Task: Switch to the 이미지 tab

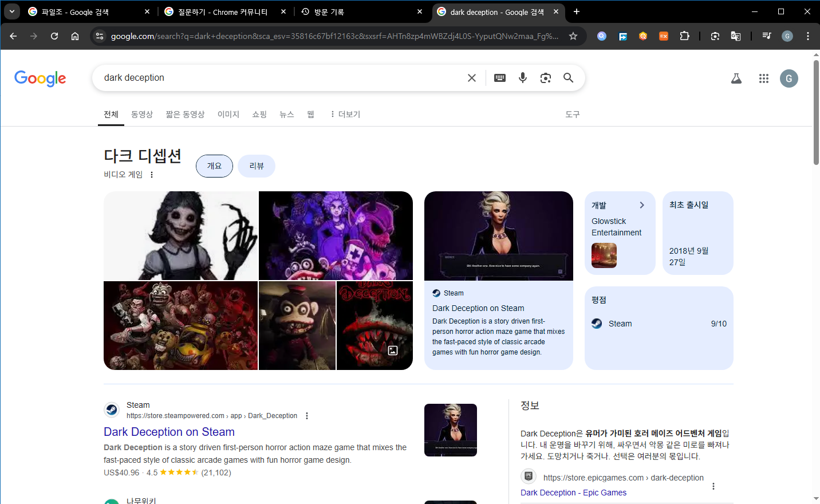Action: [x=228, y=115]
